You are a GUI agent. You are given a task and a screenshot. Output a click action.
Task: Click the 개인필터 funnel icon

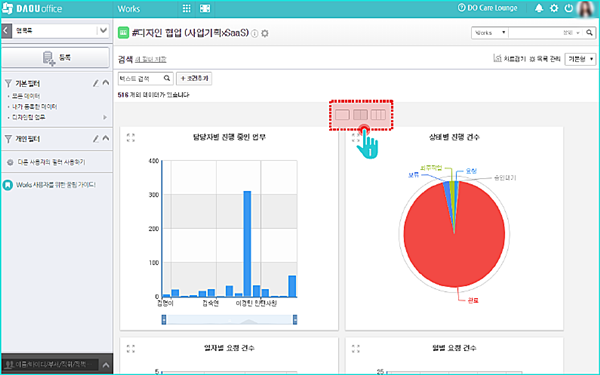coord(8,139)
